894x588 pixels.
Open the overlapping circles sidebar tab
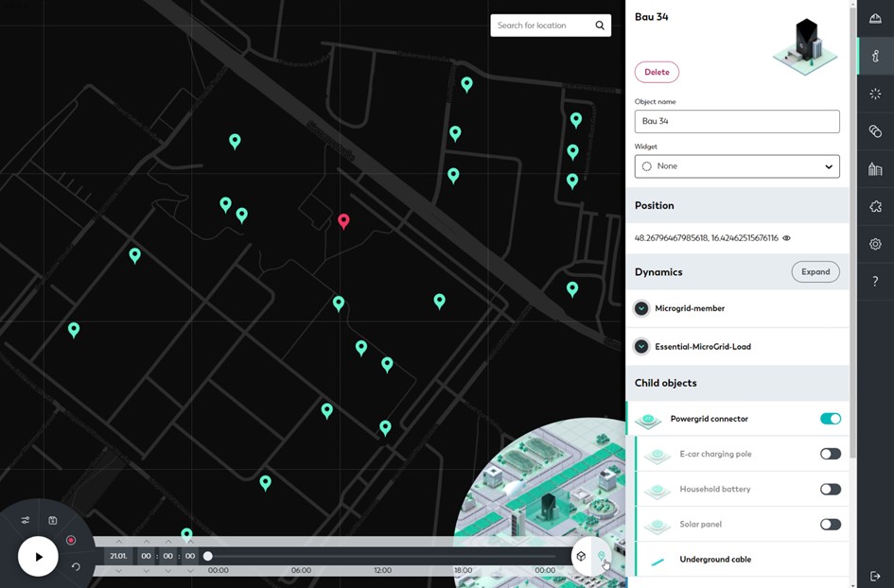(875, 131)
